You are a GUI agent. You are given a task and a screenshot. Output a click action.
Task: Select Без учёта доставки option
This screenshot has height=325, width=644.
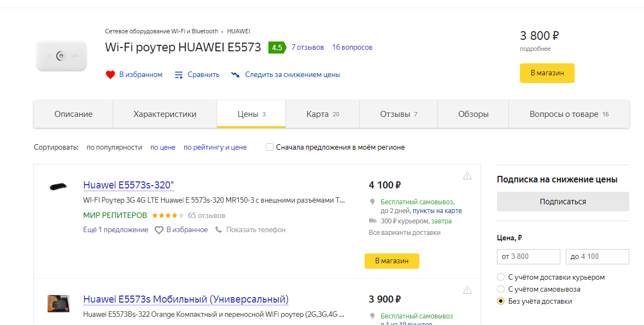pos(501,301)
